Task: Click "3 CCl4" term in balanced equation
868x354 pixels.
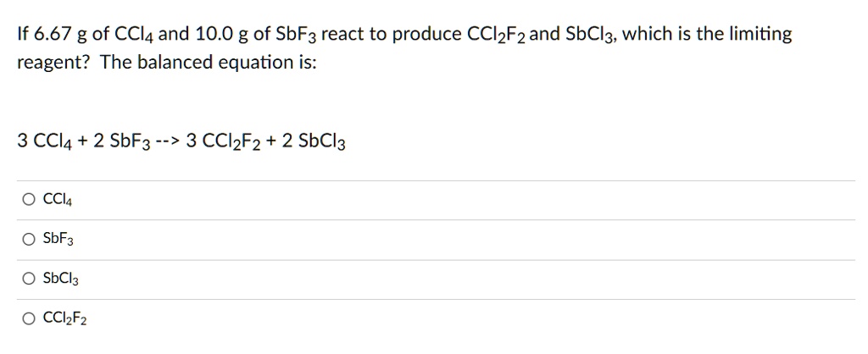Action: [x=47, y=141]
